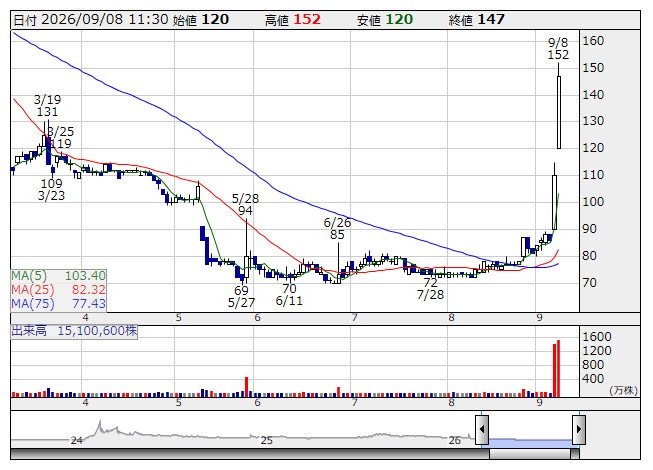This screenshot has width=653, height=470.
Task: Click the MA(75) 77.43 legend entry
Action: point(58,304)
